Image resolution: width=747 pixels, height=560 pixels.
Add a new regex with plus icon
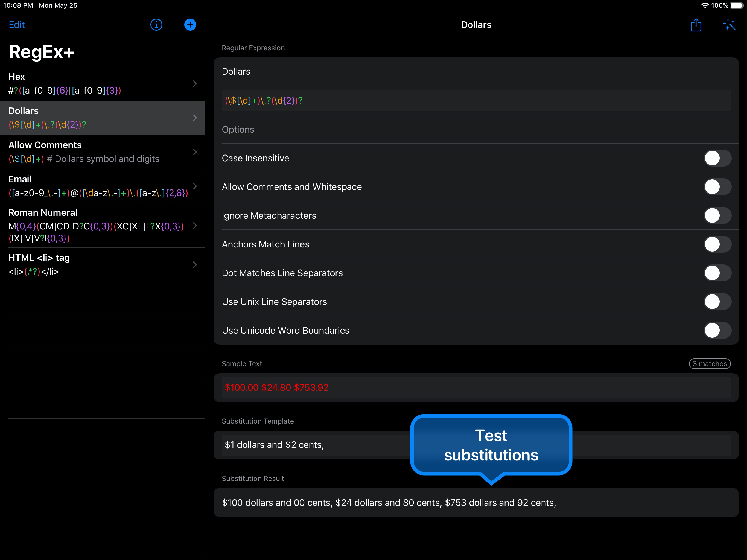(190, 25)
